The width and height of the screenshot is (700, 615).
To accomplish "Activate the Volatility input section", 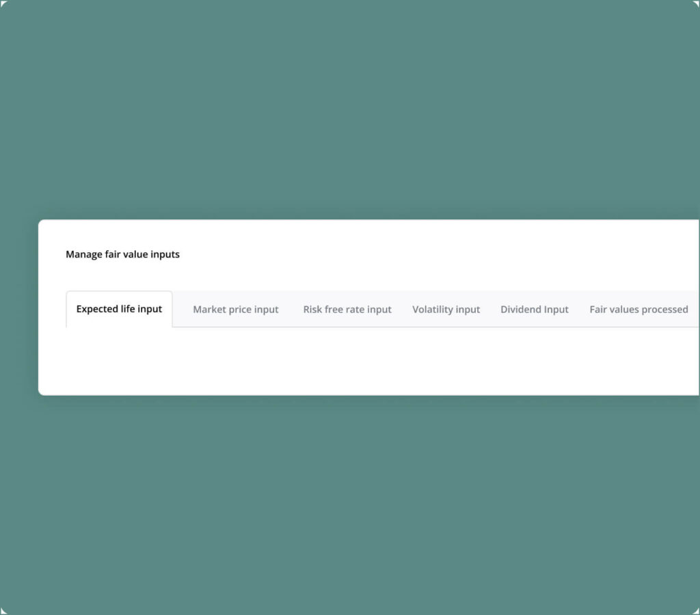I will (x=446, y=309).
